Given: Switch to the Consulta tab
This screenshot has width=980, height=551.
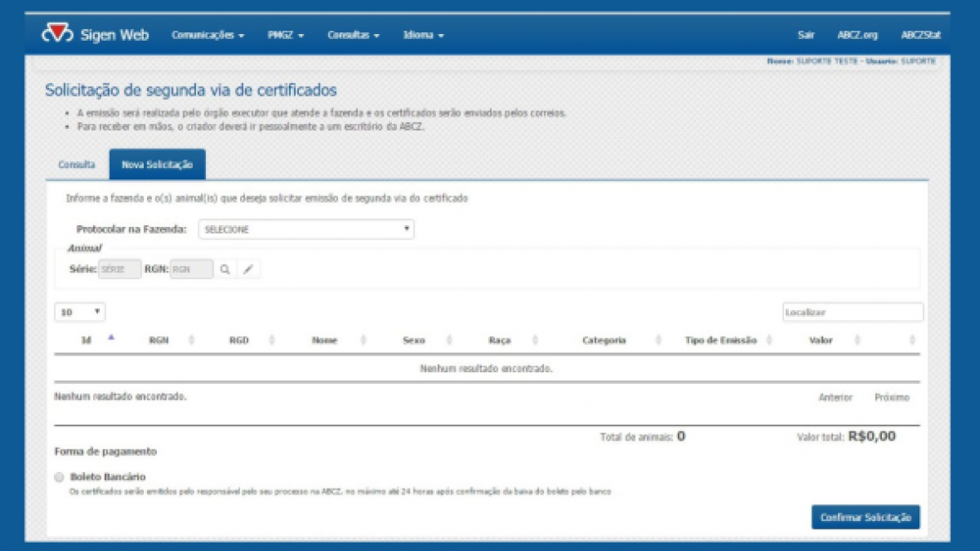Looking at the screenshot, I should [77, 165].
